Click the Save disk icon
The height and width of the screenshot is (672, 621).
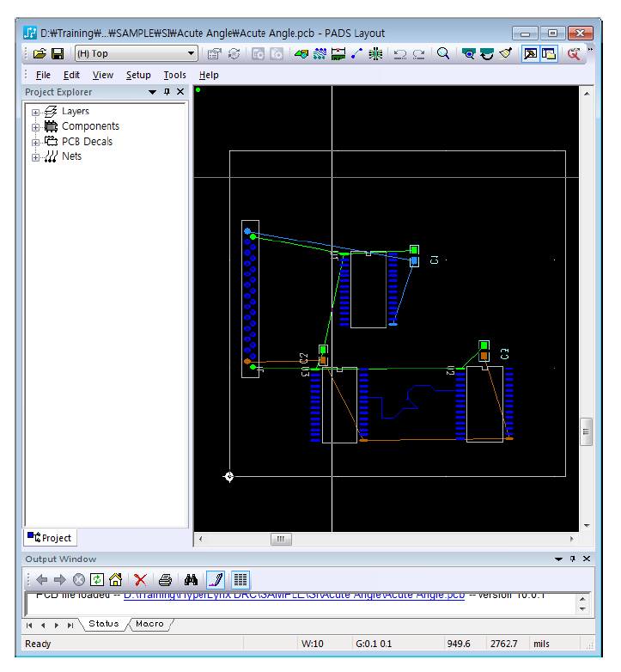tap(58, 53)
